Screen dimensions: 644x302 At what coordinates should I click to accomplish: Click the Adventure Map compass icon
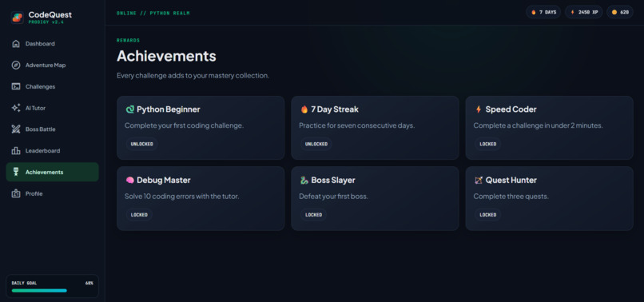click(x=16, y=65)
